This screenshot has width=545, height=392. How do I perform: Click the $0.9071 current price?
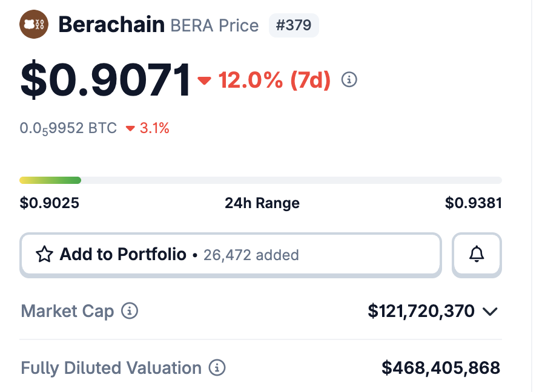105,80
